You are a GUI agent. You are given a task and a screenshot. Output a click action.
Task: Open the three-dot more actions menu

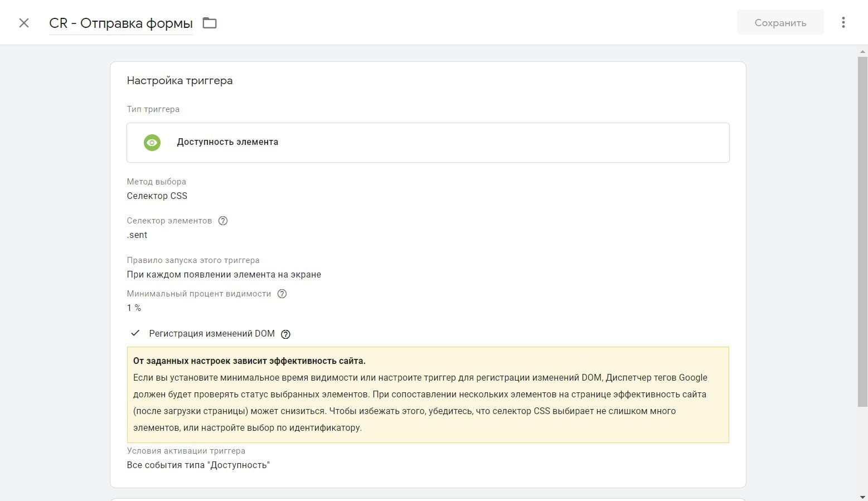(x=843, y=22)
